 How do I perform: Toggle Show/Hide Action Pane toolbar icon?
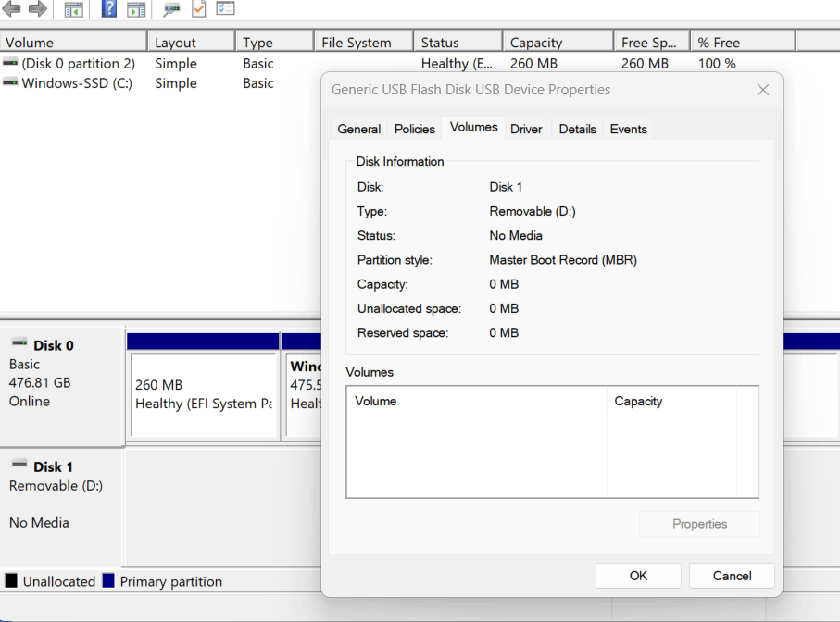[x=136, y=9]
